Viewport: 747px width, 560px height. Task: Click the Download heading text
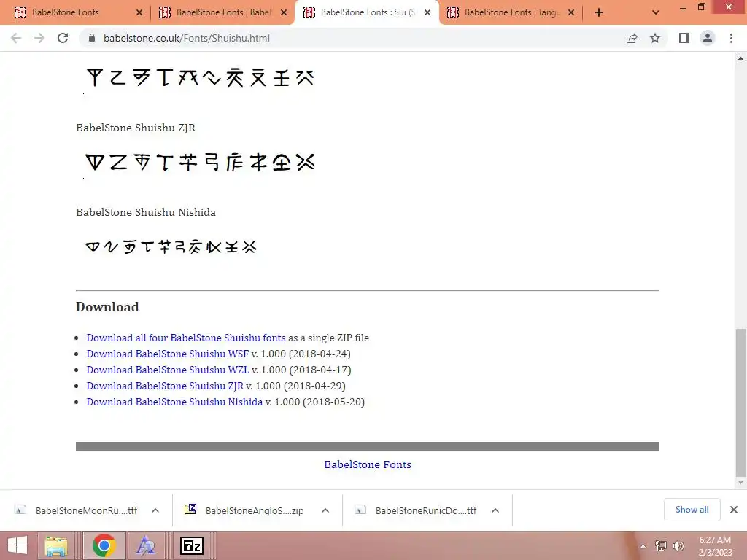(x=107, y=307)
